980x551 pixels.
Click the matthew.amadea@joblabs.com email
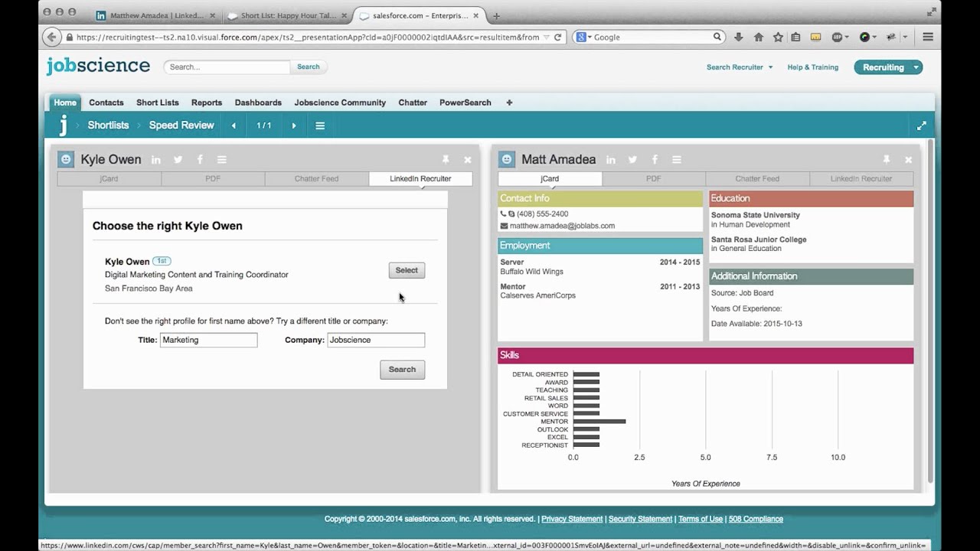tap(562, 226)
